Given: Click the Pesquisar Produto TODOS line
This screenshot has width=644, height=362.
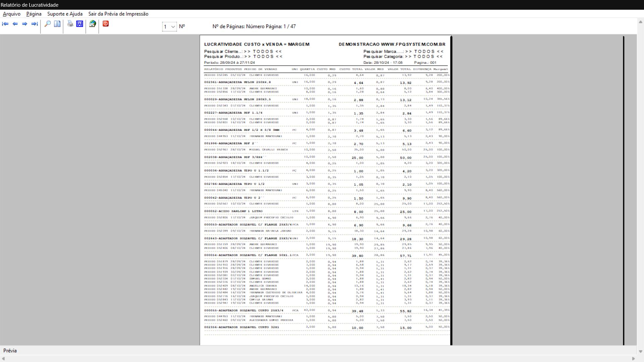Looking at the screenshot, I should tap(244, 57).
